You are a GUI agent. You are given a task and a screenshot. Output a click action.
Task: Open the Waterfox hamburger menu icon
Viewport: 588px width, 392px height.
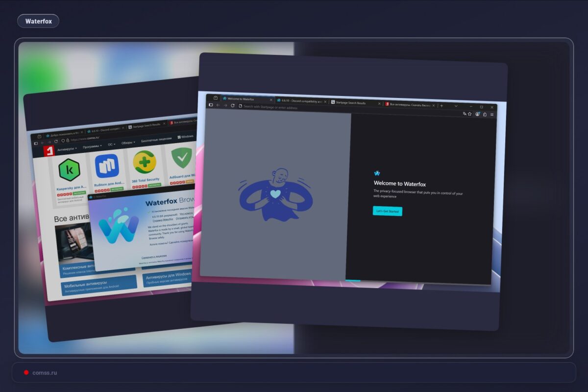tap(491, 113)
